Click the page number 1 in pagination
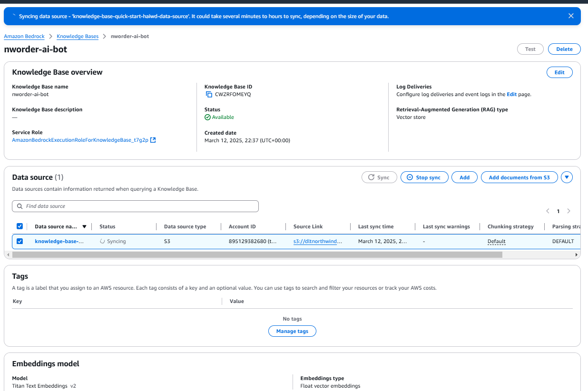Image resolution: width=588 pixels, height=391 pixels. click(558, 211)
